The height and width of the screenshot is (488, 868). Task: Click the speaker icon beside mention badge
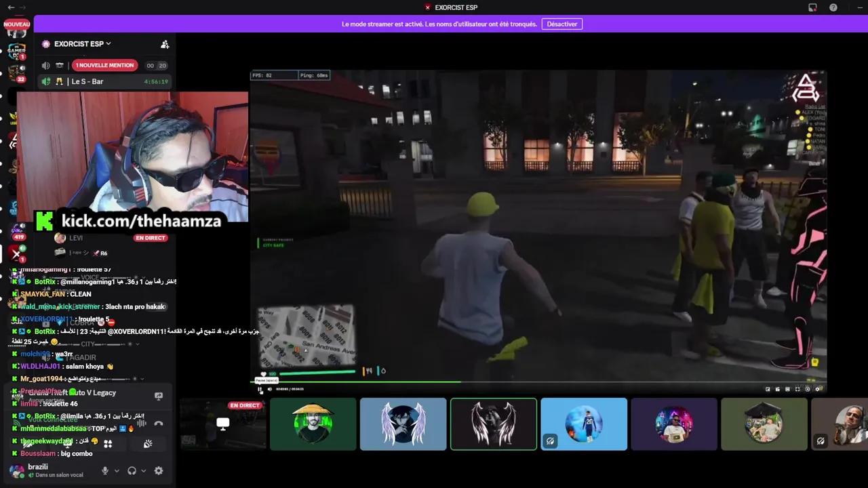click(x=45, y=65)
